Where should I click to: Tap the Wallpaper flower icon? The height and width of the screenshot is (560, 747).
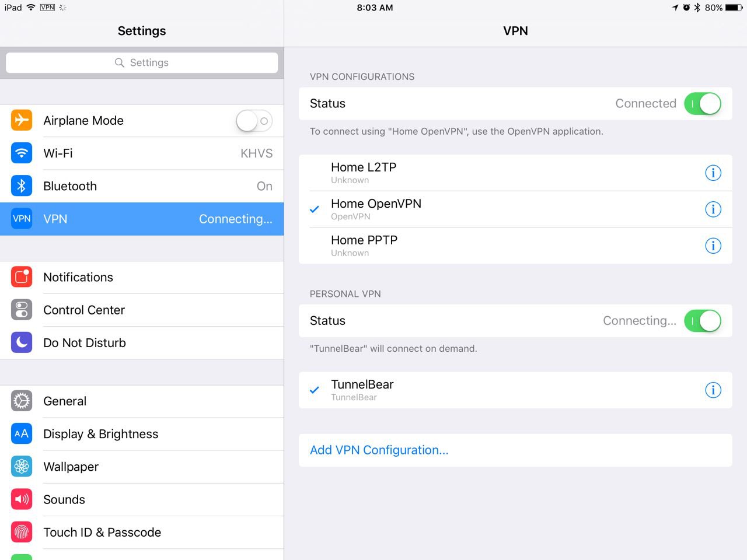tap(22, 467)
